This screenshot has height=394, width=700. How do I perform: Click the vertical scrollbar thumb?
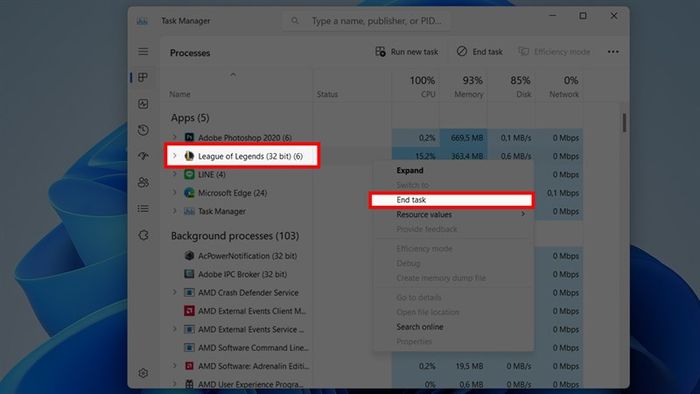[x=624, y=122]
